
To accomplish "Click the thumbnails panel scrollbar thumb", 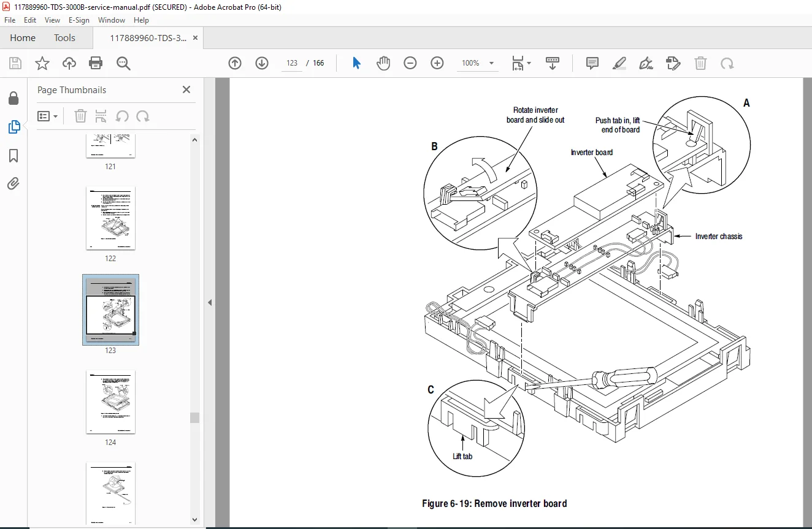I will click(x=194, y=417).
